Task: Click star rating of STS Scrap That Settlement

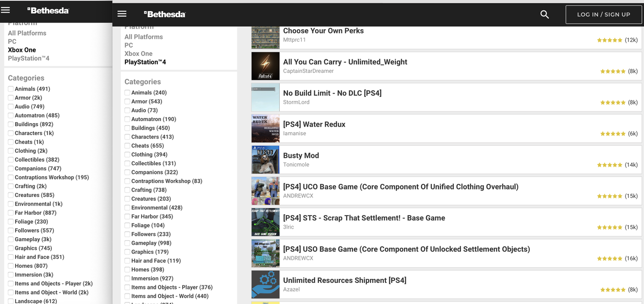Action: coord(610,227)
